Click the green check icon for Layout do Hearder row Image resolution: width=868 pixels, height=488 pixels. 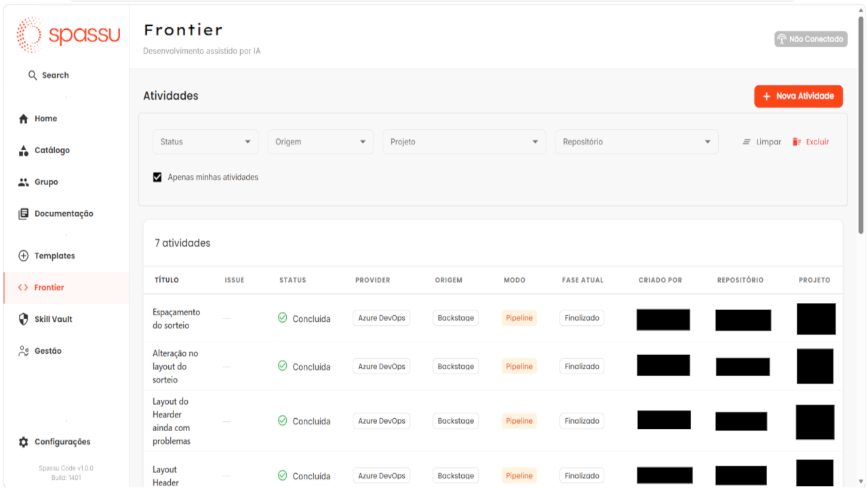pyautogui.click(x=283, y=420)
